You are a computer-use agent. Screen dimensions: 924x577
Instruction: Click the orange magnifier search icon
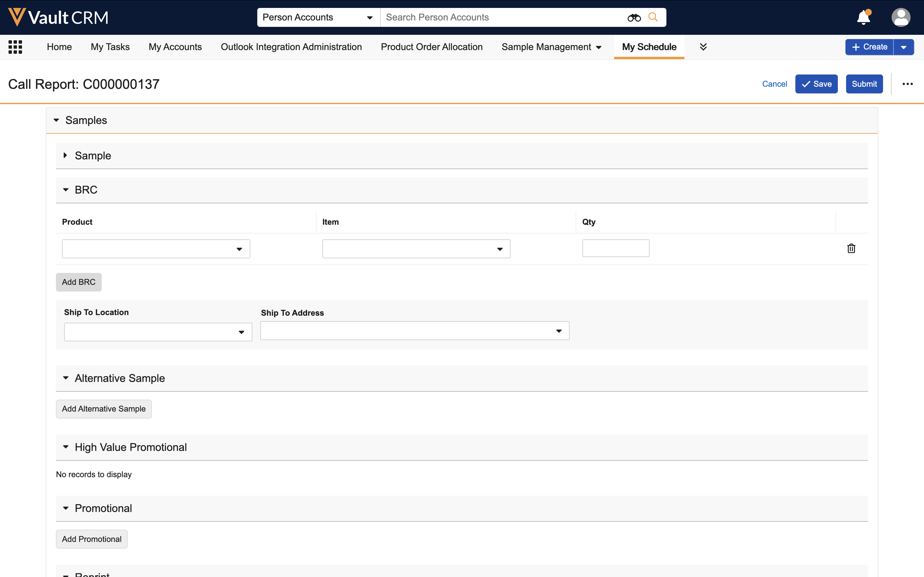pyautogui.click(x=653, y=17)
